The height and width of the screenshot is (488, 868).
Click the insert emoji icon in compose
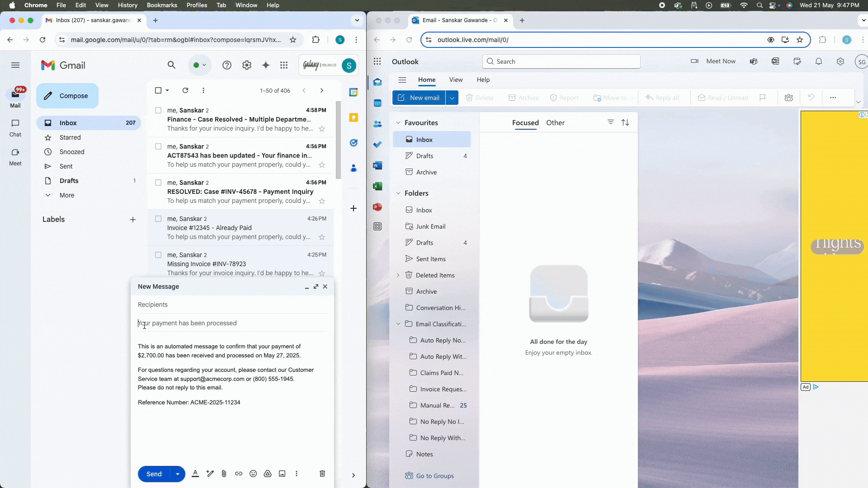pos(253,474)
